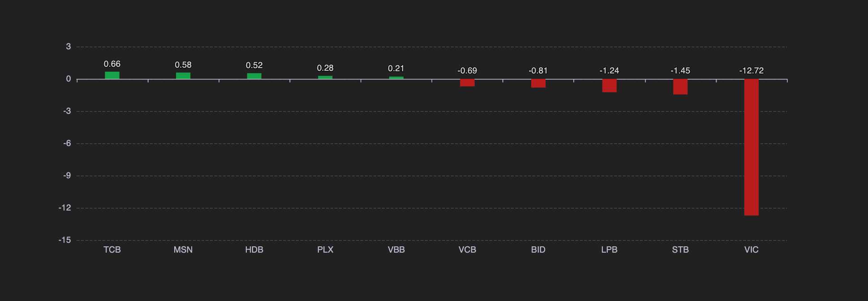The height and width of the screenshot is (301, 868).
Task: Click the green MSN bar
Action: pyautogui.click(x=183, y=76)
